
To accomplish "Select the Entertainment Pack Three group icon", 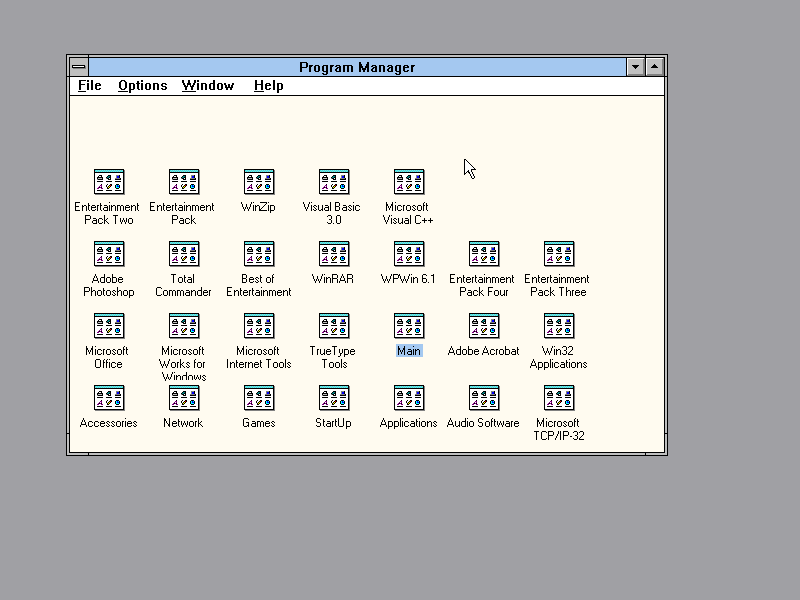I will [x=559, y=254].
